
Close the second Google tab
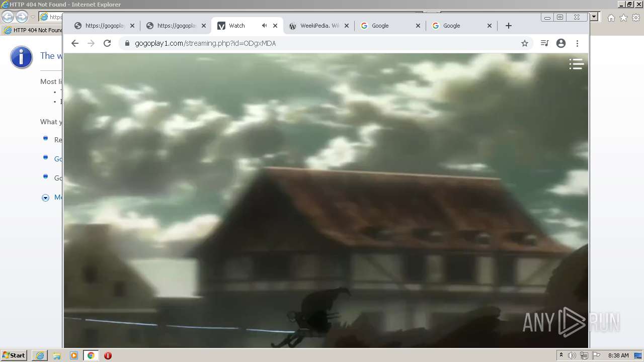click(x=490, y=26)
